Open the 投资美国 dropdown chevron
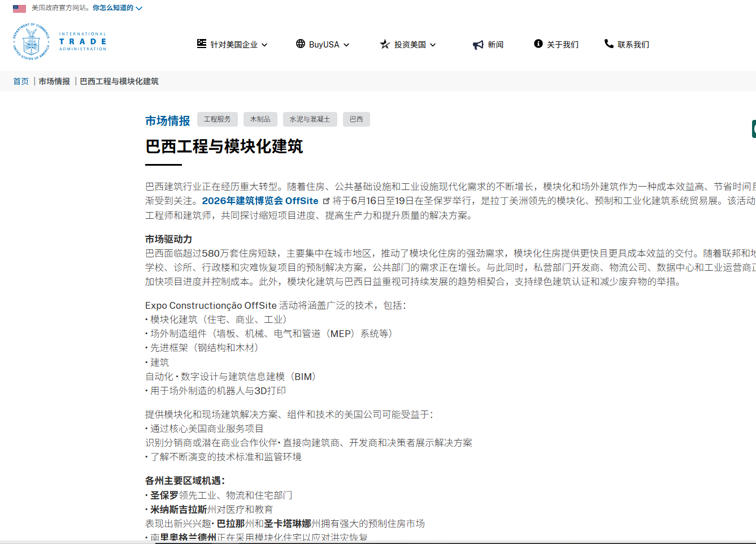 433,44
